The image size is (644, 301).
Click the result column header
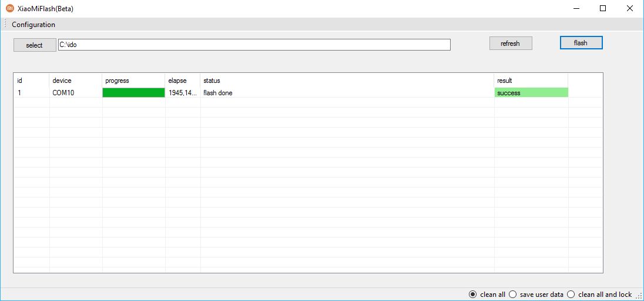pos(531,81)
